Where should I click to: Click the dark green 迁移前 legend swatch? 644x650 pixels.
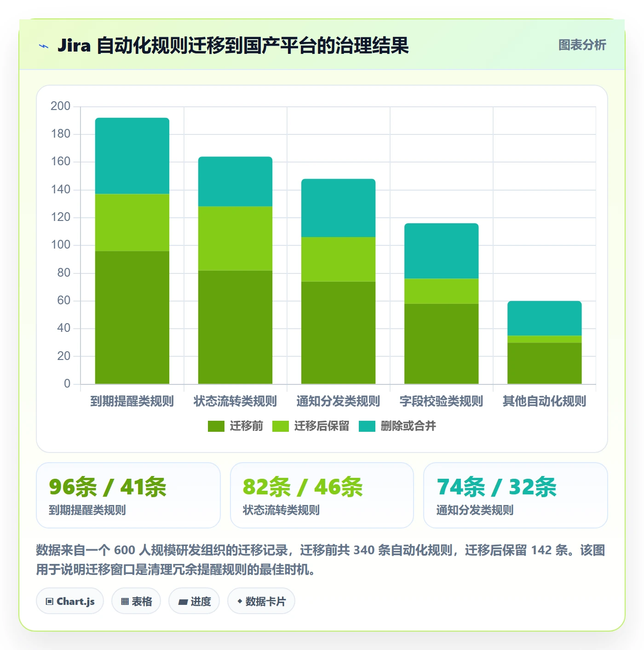coord(216,426)
